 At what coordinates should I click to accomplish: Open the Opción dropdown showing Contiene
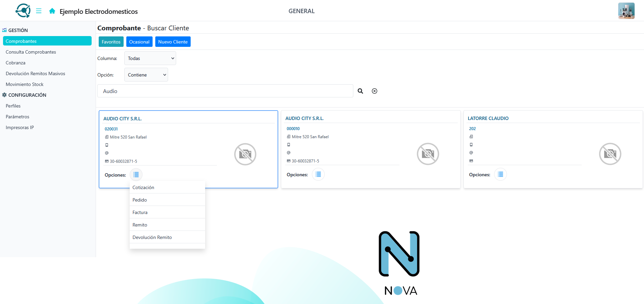pyautogui.click(x=146, y=75)
